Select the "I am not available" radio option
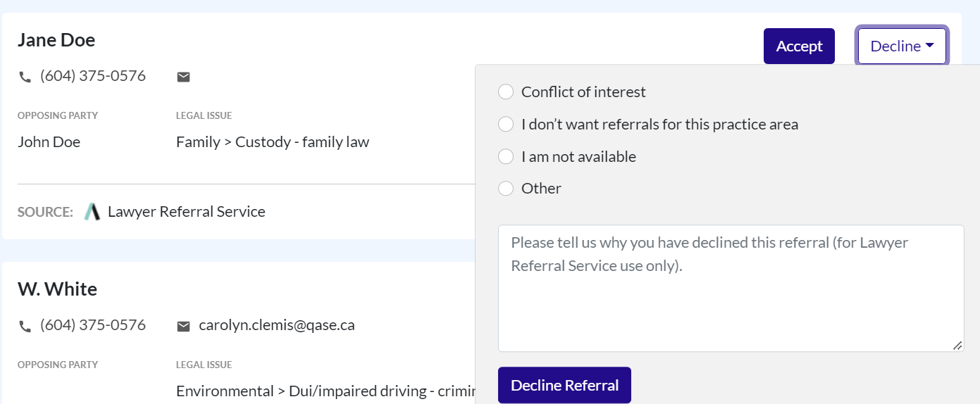 click(506, 156)
